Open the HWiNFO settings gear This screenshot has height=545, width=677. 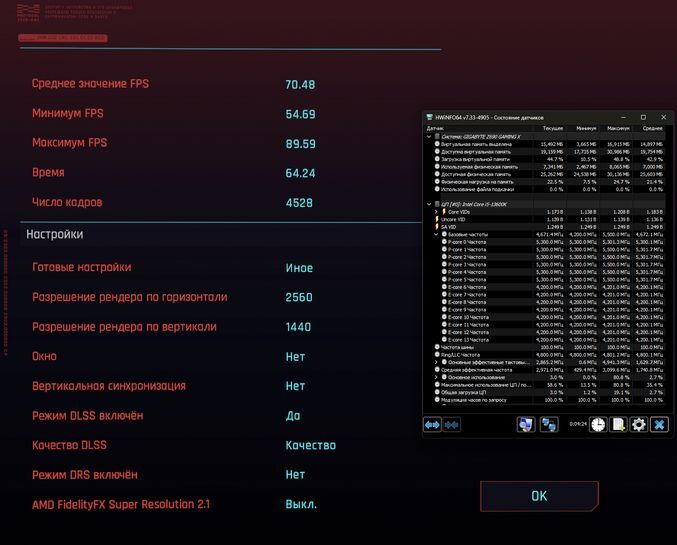(x=639, y=424)
